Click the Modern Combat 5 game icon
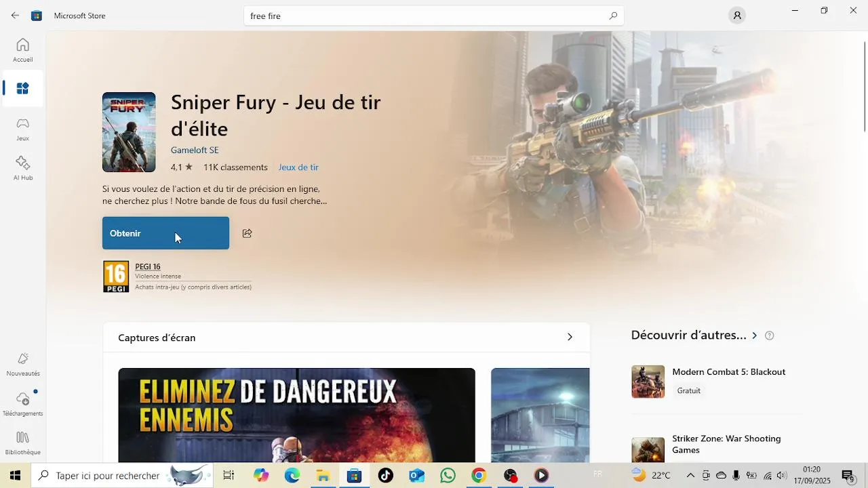 648,382
